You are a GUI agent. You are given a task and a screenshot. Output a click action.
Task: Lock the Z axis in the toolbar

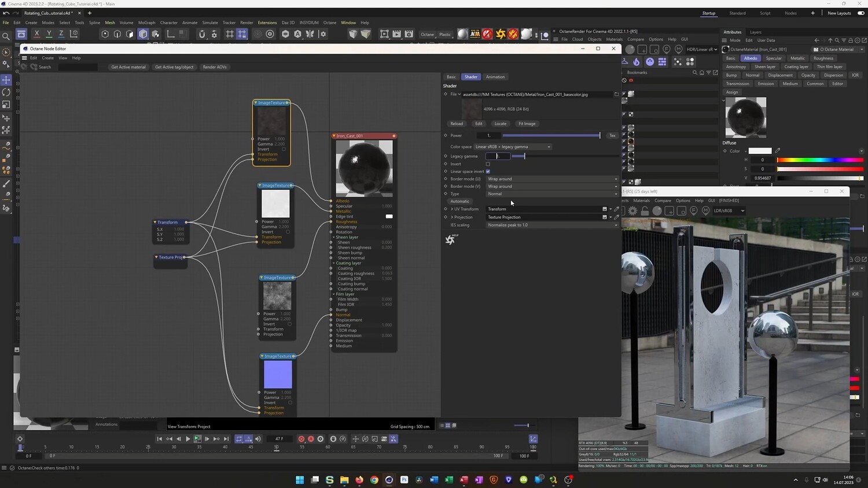[61, 34]
